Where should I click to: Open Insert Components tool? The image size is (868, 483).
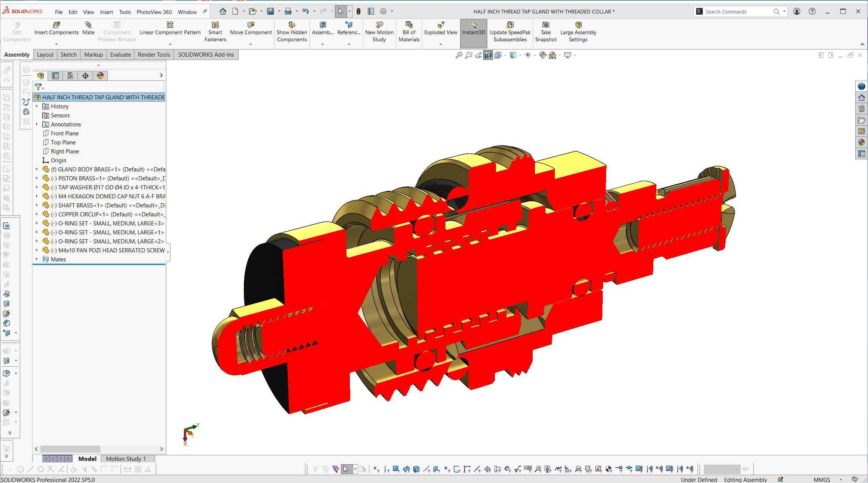click(57, 28)
